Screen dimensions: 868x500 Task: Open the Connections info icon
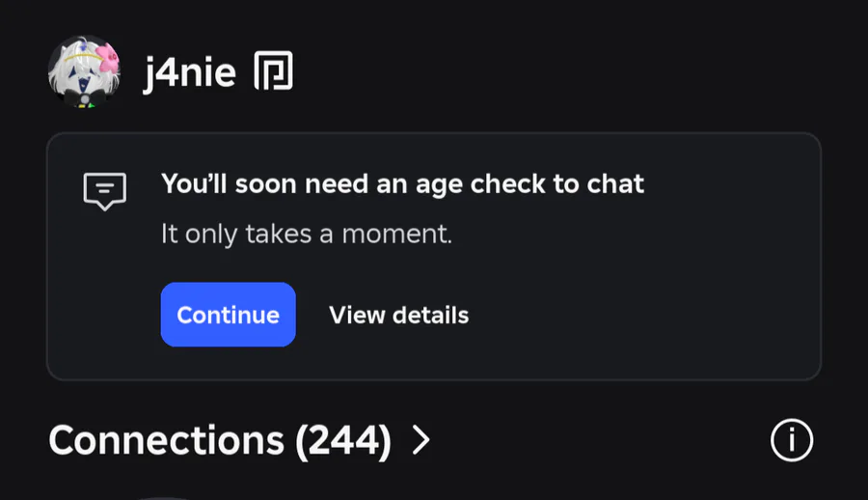click(792, 441)
